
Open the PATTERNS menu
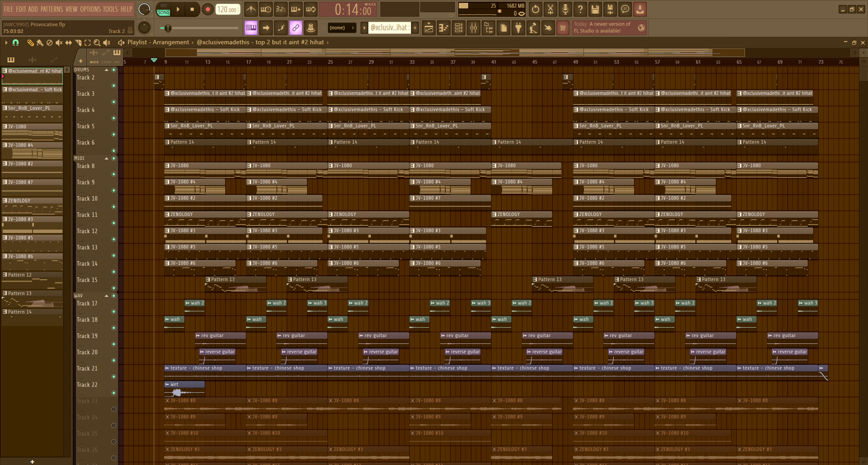pyautogui.click(x=52, y=9)
